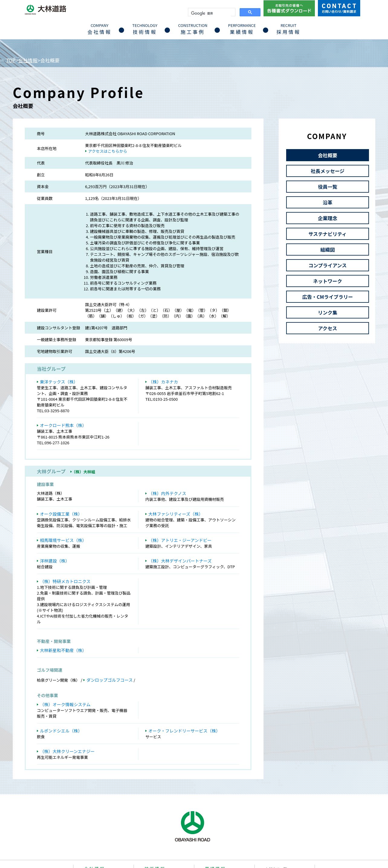Open COMPANY 会社情報 menu
Screen dimensions: 388x868
99,29
